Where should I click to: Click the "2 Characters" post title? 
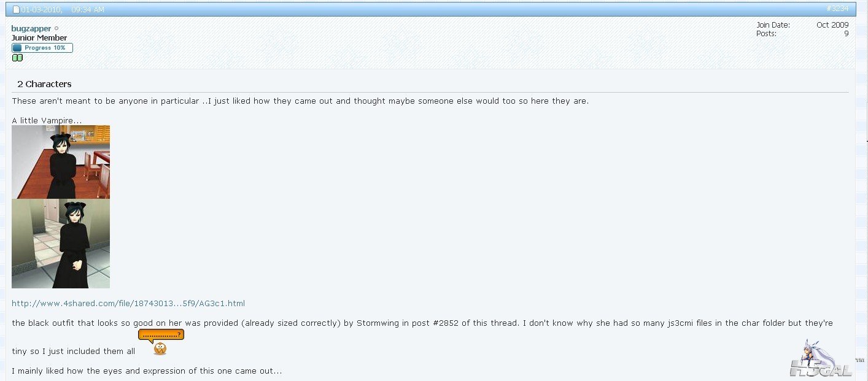tap(44, 84)
